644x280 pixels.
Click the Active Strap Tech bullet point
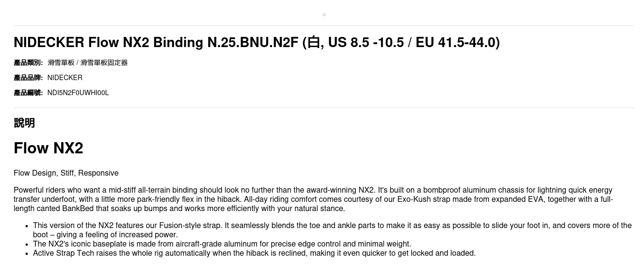tap(254, 253)
